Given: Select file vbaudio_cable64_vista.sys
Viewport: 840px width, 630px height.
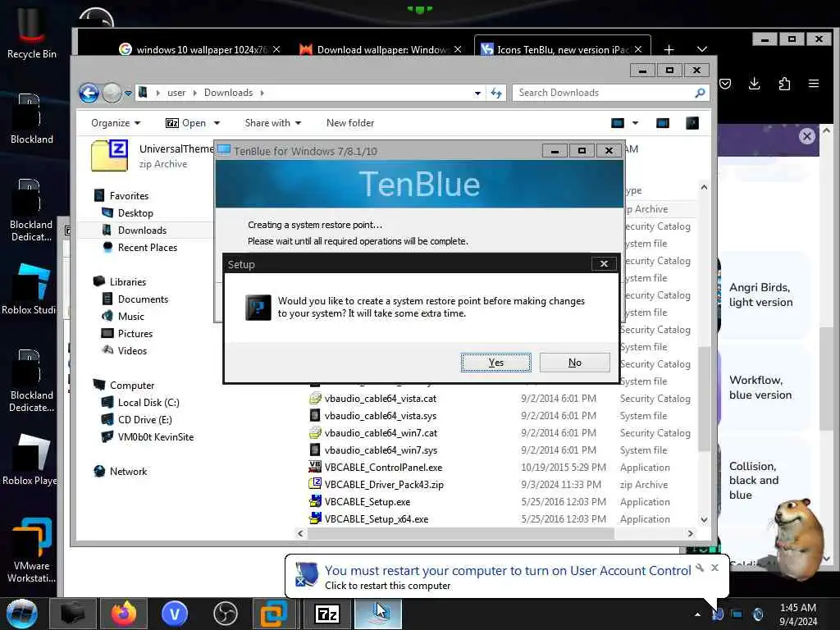Looking at the screenshot, I should 380,416.
